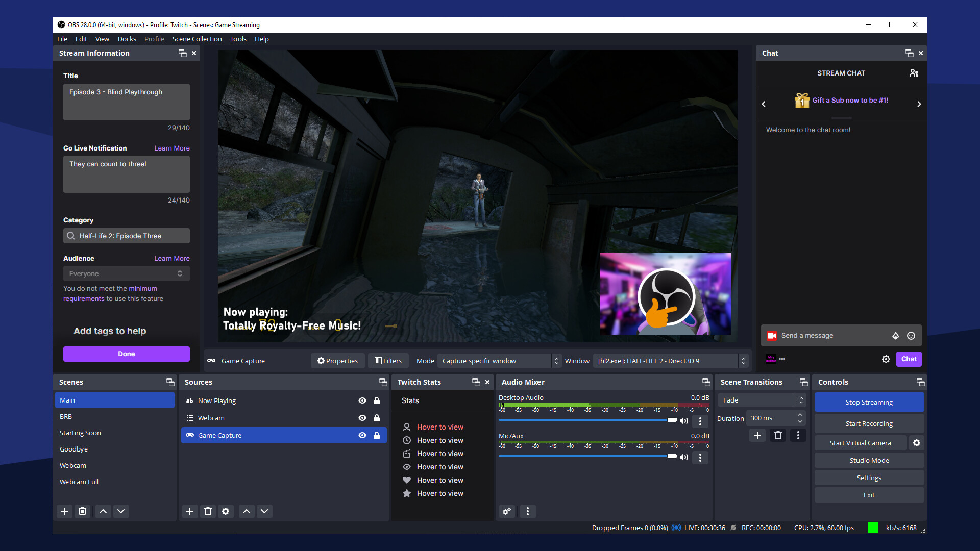The width and height of the screenshot is (980, 551).
Task: Select the Settings button in Controls
Action: point(868,478)
